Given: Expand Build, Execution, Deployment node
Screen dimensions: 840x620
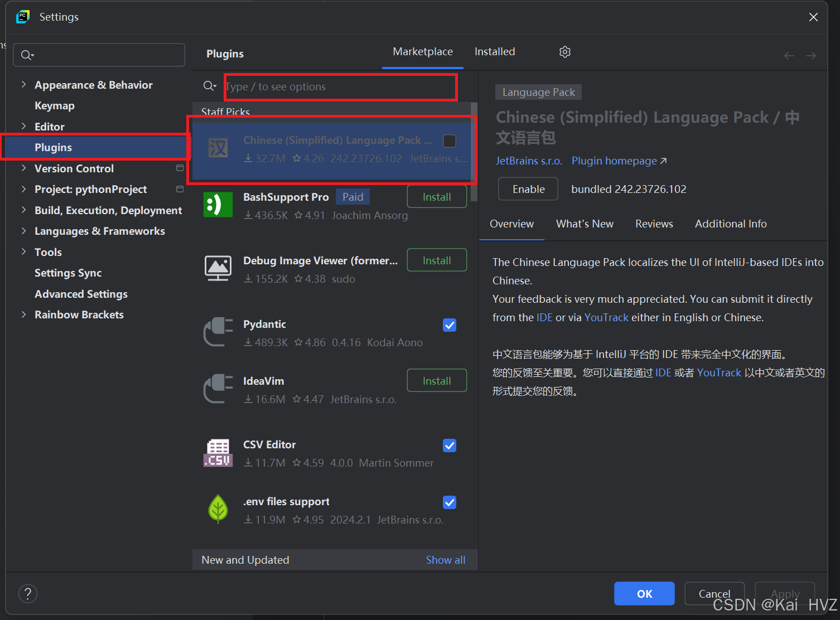Looking at the screenshot, I should coord(23,210).
